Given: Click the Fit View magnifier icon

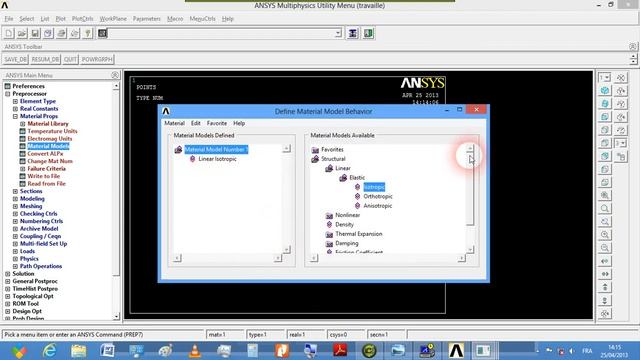Looking at the screenshot, I should pyautogui.click(x=605, y=195).
